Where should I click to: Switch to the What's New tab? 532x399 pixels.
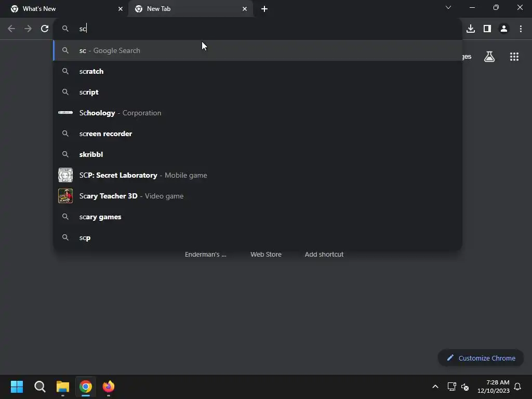(x=64, y=9)
